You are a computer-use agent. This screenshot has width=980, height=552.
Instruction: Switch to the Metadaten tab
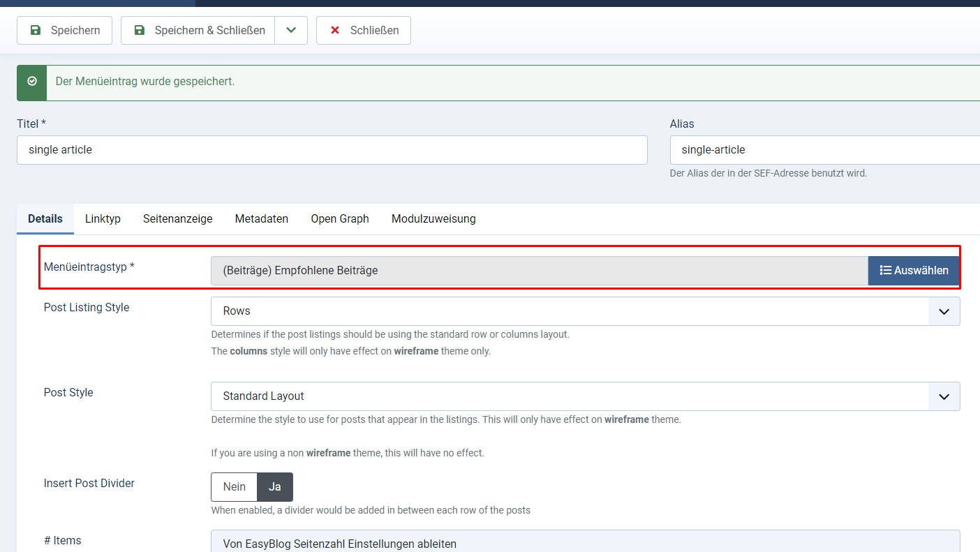[x=262, y=219]
